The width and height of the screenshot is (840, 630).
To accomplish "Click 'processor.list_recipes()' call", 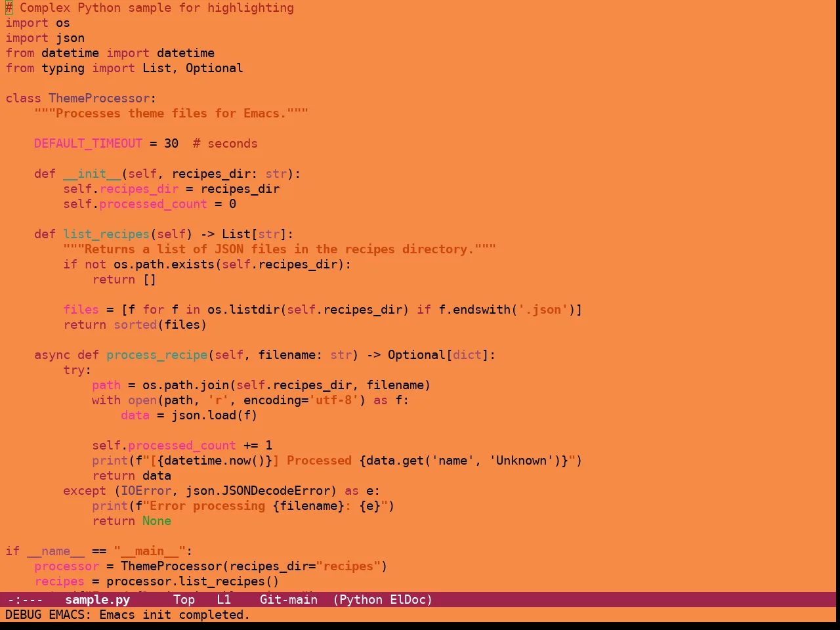I will [x=193, y=581].
